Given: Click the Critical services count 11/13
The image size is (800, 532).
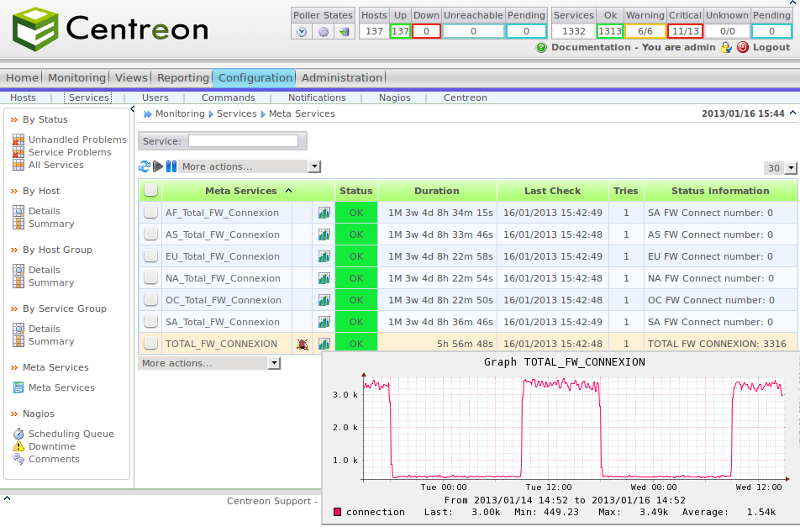Looking at the screenshot, I should click(x=685, y=31).
